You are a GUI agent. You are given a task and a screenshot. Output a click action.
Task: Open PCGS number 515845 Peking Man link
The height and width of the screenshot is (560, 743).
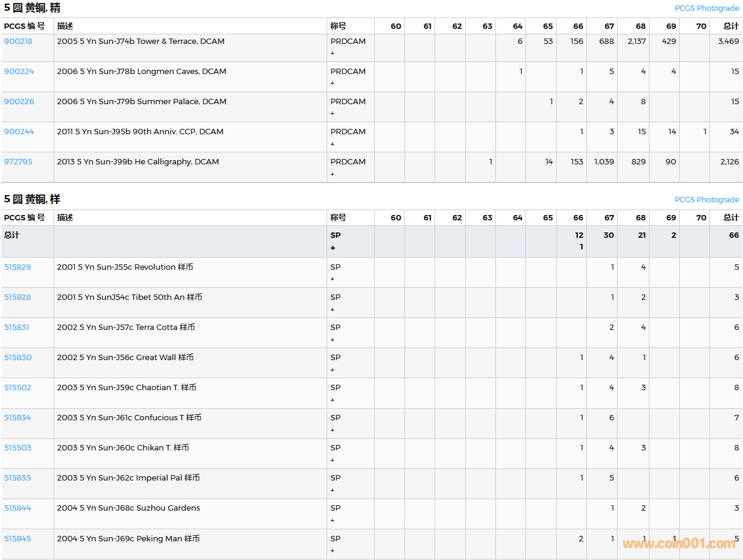(x=17, y=539)
